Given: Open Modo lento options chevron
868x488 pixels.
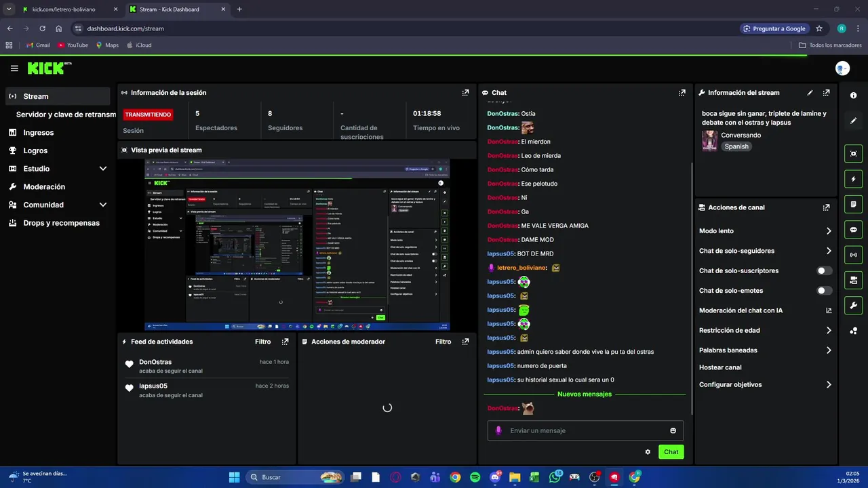Looking at the screenshot, I should 829,231.
